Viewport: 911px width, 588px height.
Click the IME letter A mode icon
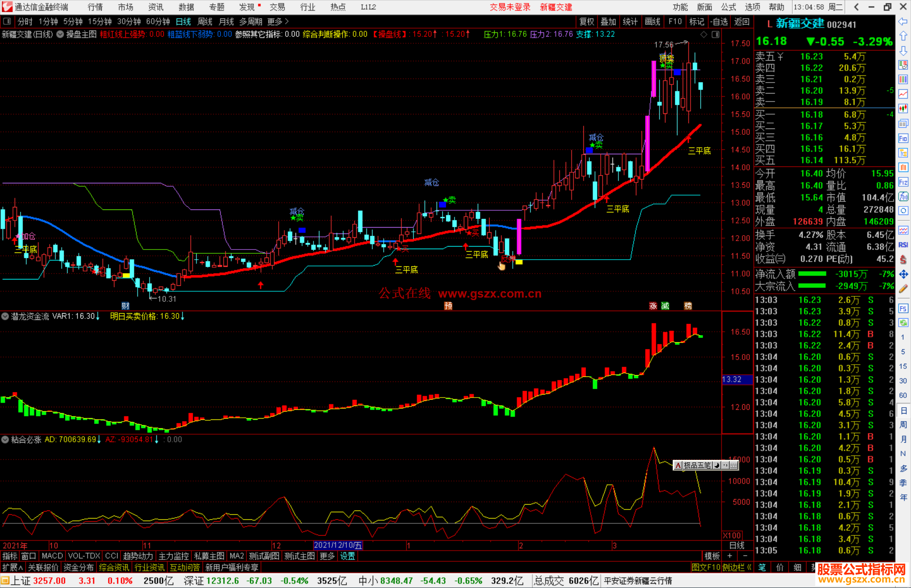click(x=678, y=465)
